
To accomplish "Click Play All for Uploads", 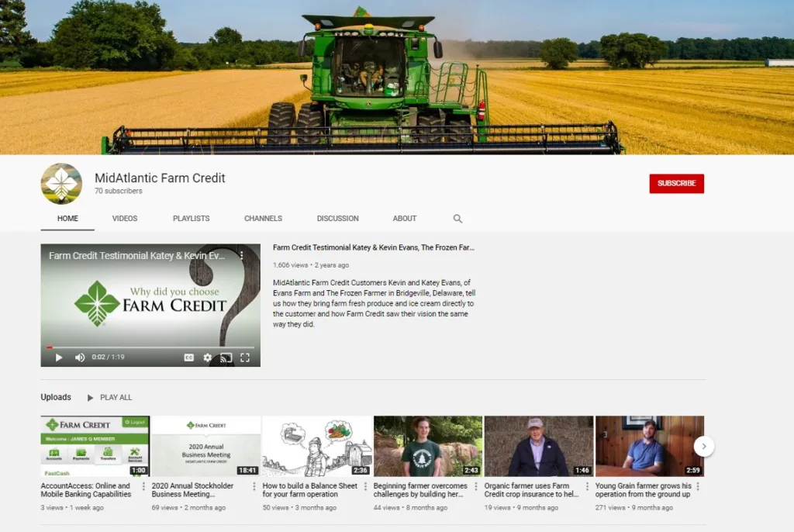I will (x=109, y=397).
